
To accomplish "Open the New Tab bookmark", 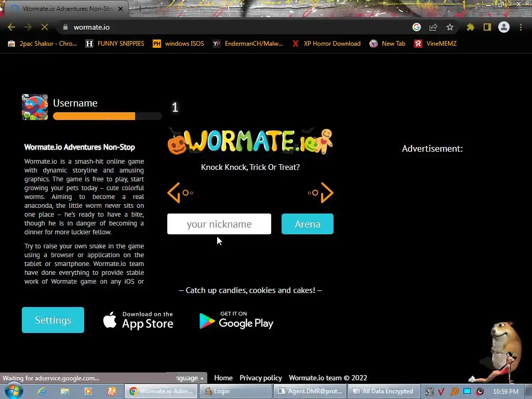I will click(x=387, y=44).
